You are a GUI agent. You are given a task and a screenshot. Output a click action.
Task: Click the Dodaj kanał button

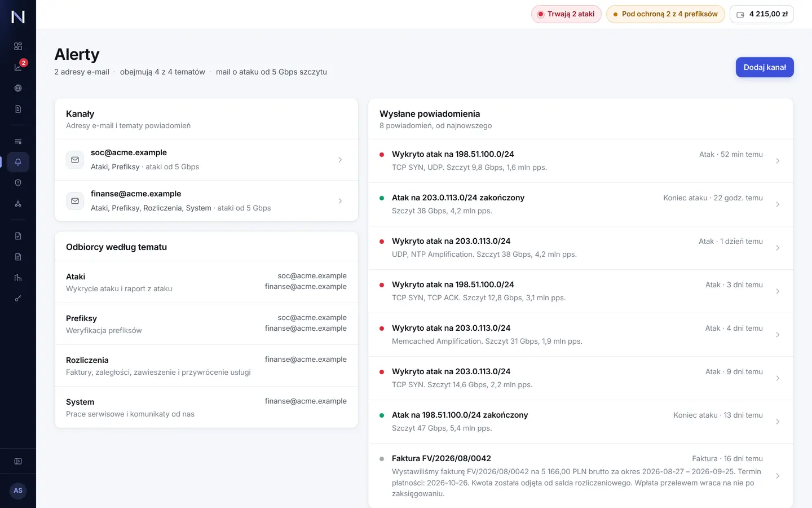tap(765, 67)
